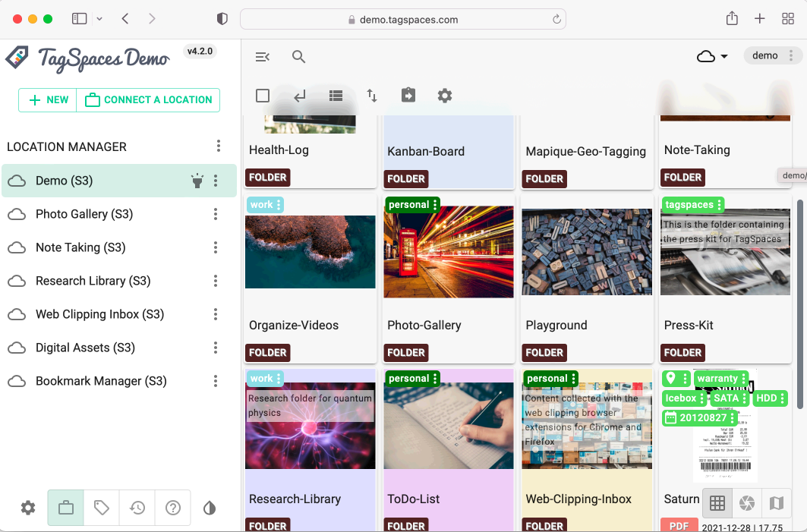Switch to the tag library tab
Viewport: 807px width, 532px height.
(x=102, y=508)
